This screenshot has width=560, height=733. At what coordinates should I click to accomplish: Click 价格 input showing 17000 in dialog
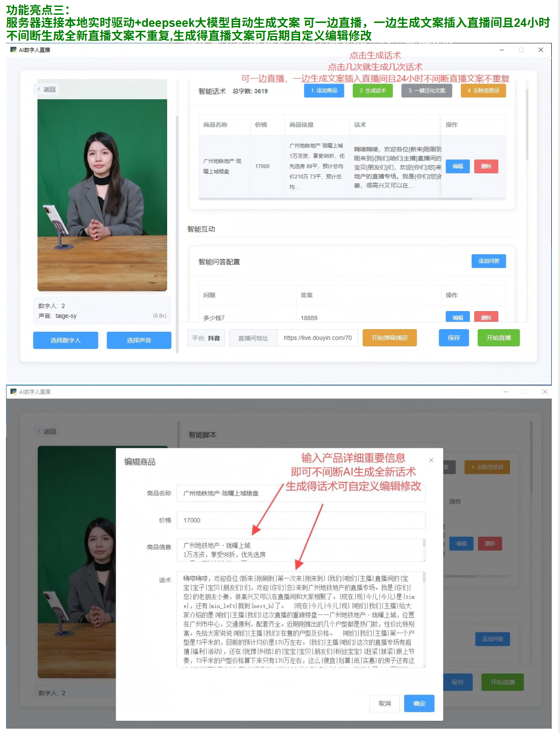pos(301,520)
